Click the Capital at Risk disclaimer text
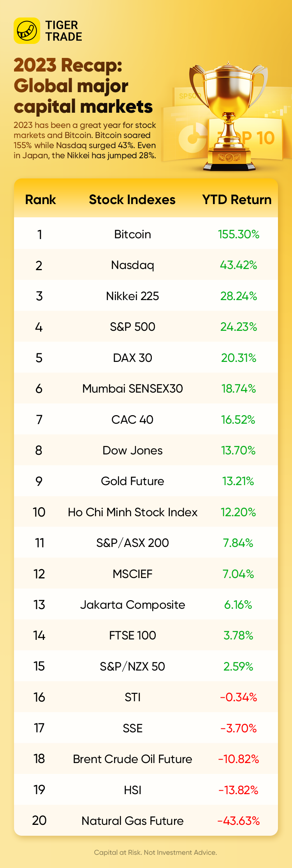 tap(155, 852)
